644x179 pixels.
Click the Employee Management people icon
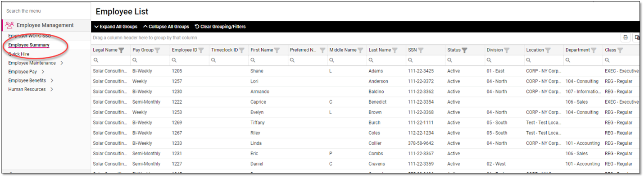9,25
